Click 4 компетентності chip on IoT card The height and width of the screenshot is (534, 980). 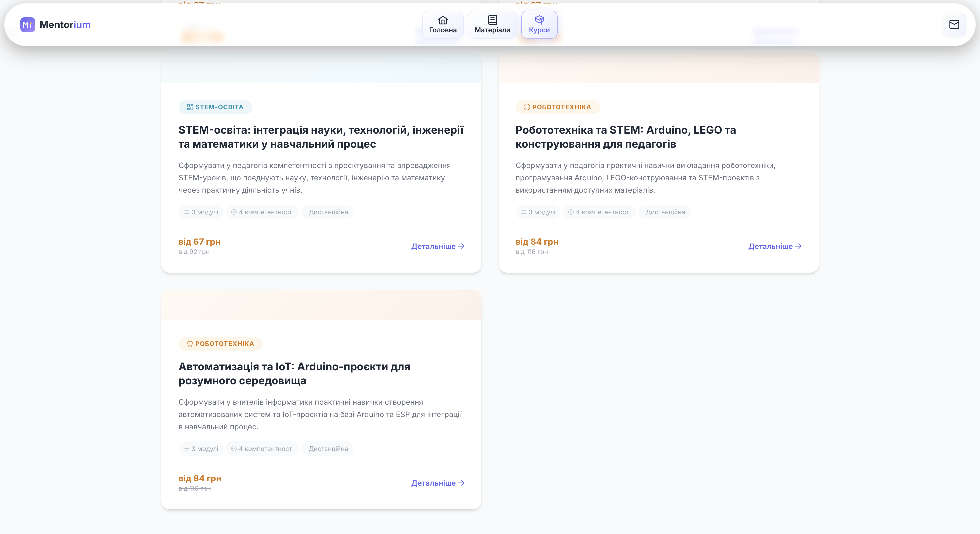tap(262, 449)
